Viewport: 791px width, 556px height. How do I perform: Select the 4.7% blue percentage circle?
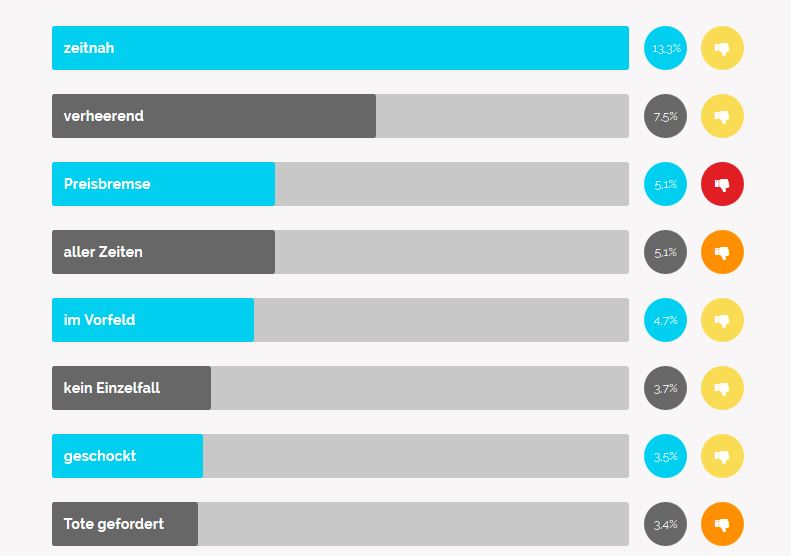[x=665, y=320]
